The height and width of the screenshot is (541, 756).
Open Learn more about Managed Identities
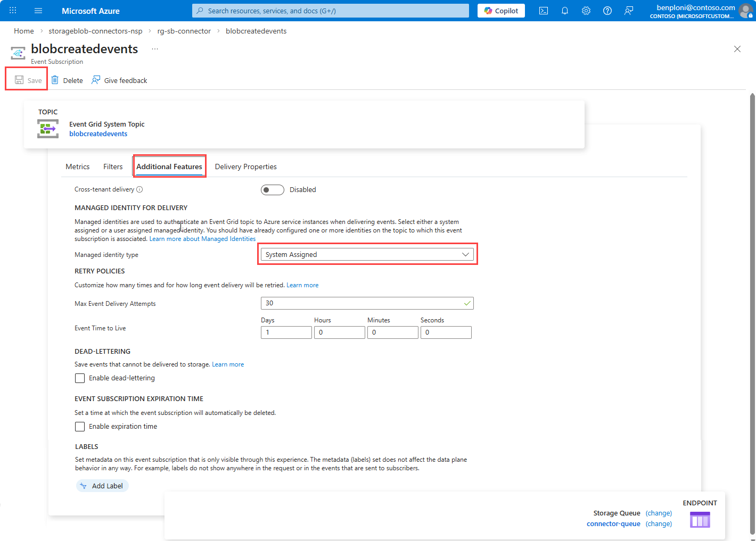tap(202, 239)
